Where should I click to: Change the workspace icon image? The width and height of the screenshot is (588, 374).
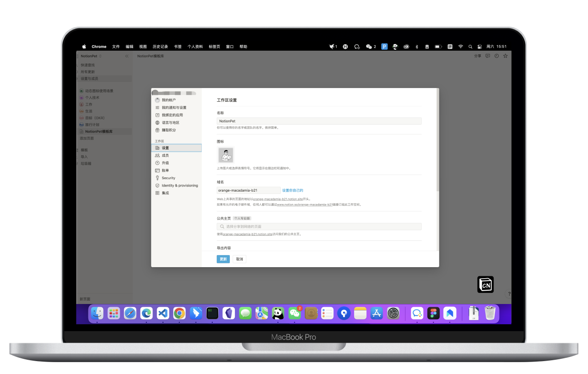tap(226, 155)
